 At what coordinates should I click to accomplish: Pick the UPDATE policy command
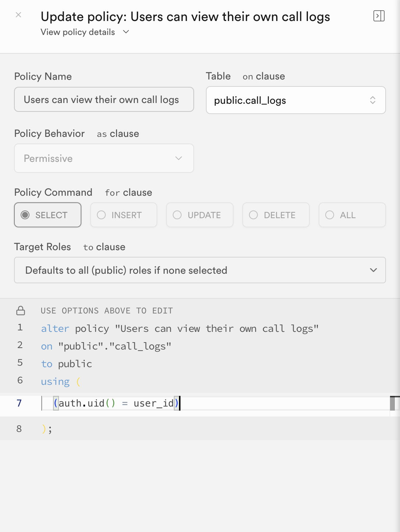coord(200,215)
